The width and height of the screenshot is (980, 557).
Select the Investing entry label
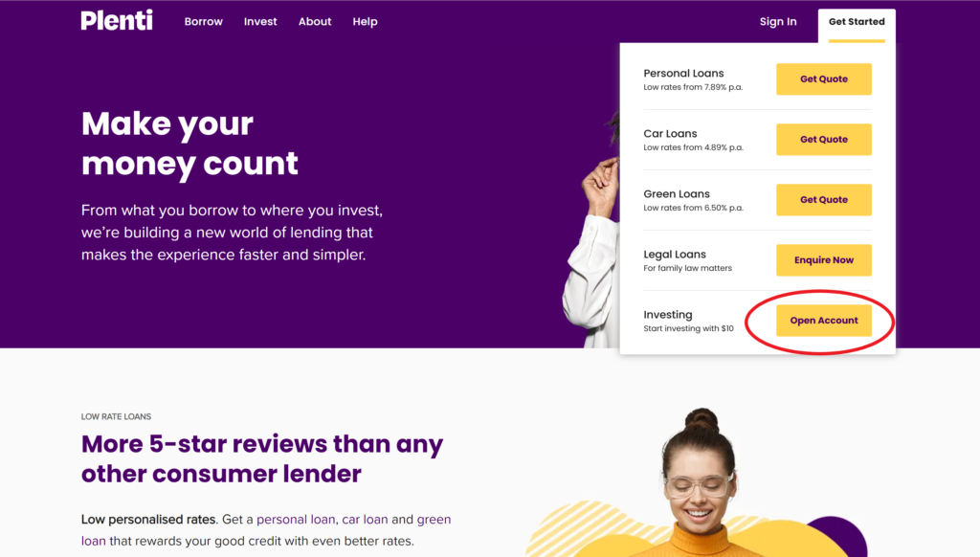pos(667,315)
